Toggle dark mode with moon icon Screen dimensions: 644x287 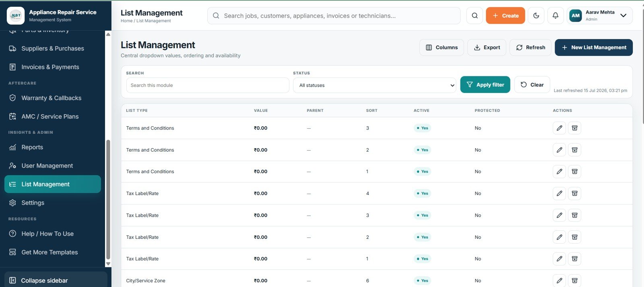pos(536,16)
